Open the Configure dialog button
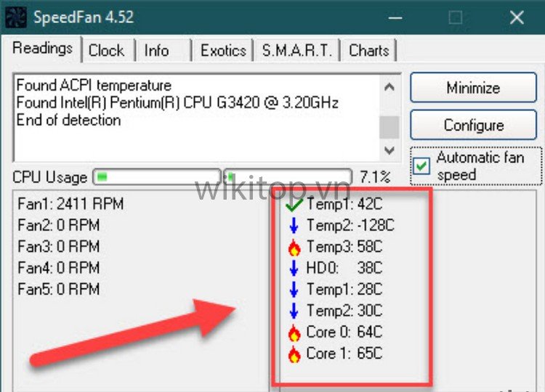The height and width of the screenshot is (392, 545). [473, 125]
